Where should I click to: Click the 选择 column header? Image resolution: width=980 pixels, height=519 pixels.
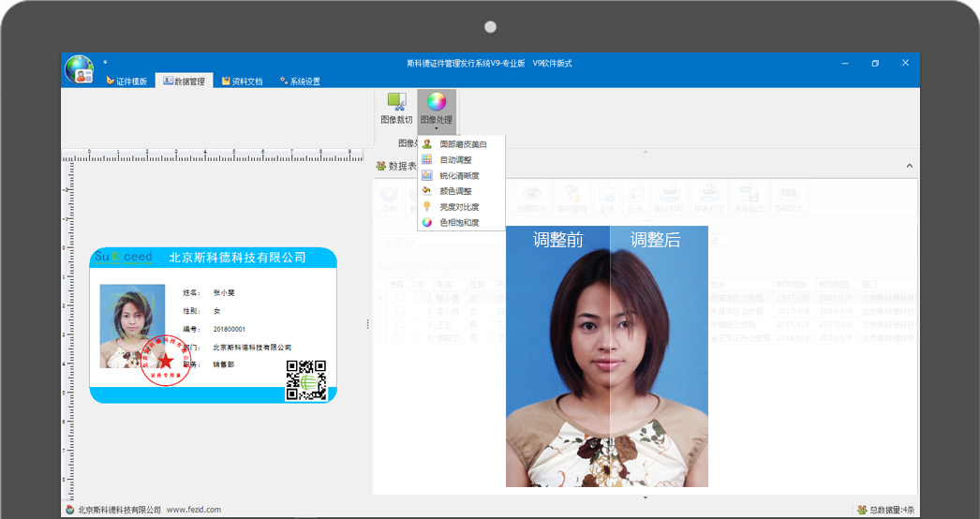tap(400, 285)
